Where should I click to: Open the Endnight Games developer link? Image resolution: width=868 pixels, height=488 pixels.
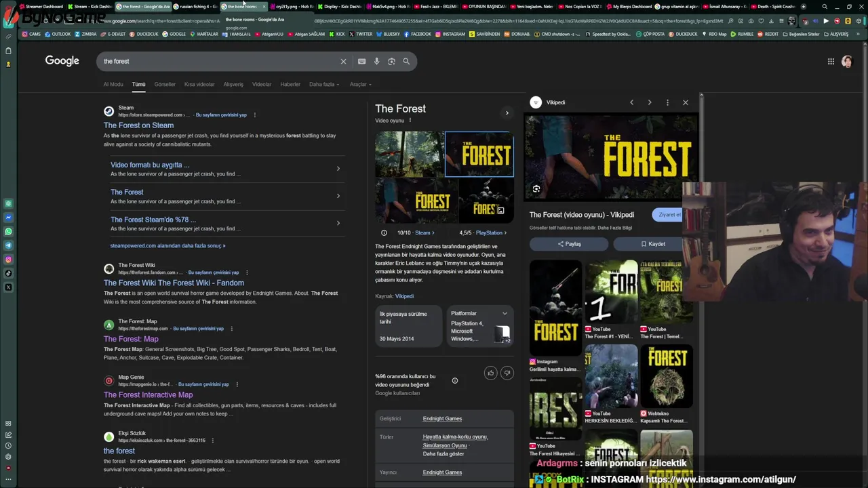click(442, 419)
